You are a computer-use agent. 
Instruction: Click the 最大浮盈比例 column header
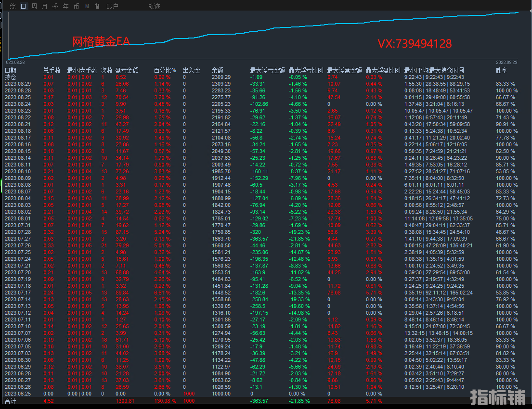click(x=383, y=70)
